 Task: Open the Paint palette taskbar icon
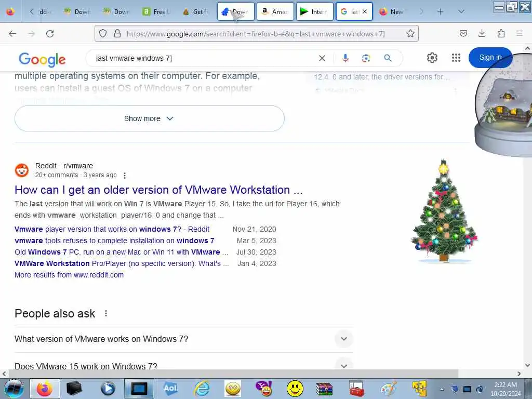click(x=389, y=389)
